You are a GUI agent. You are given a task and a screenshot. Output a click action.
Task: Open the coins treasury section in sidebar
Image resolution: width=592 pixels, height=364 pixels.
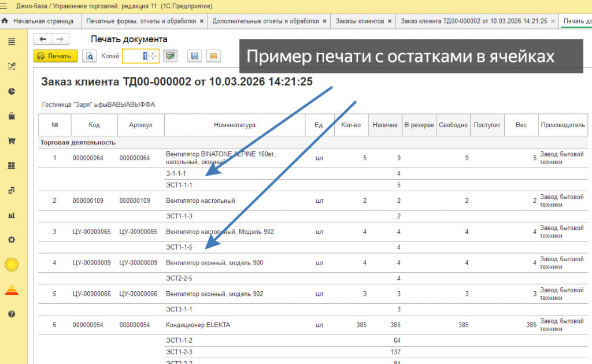point(12,190)
